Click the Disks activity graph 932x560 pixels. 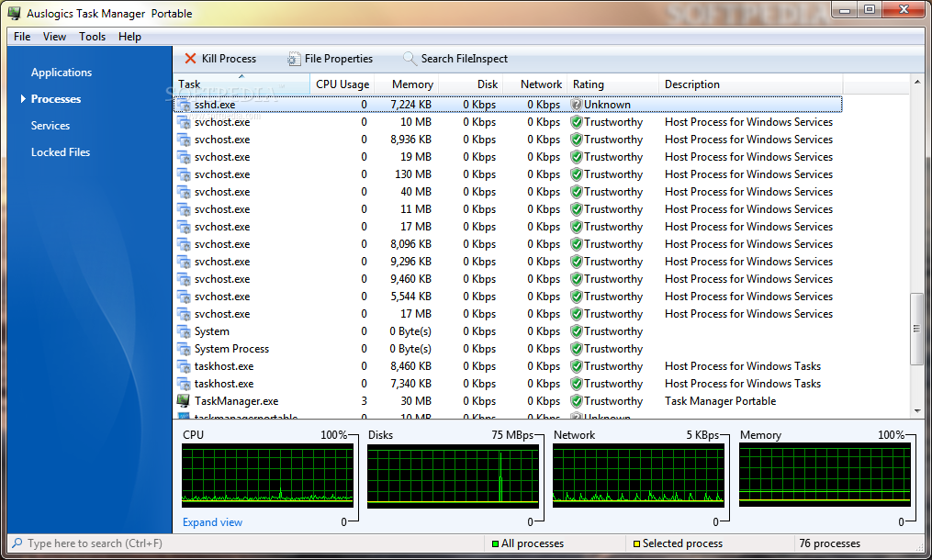tap(453, 476)
